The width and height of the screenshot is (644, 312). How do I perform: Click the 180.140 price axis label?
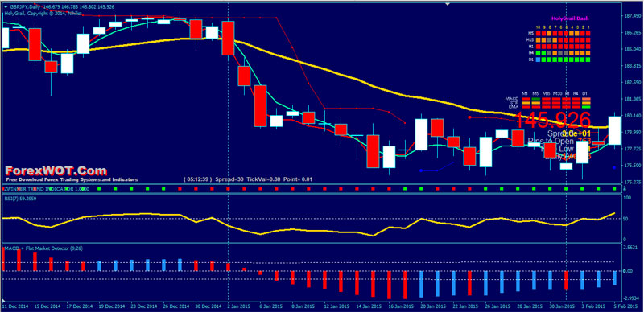(633, 115)
